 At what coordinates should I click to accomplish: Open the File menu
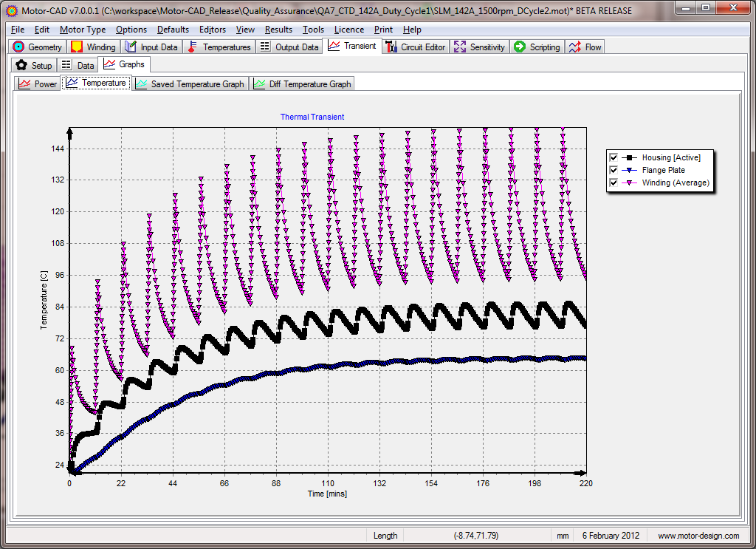tap(18, 30)
